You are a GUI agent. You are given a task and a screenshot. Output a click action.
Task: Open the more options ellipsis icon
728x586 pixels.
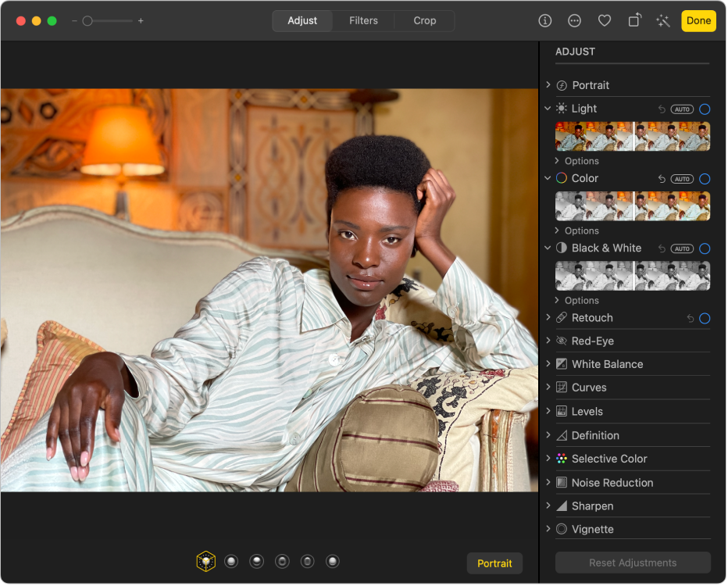click(x=574, y=20)
